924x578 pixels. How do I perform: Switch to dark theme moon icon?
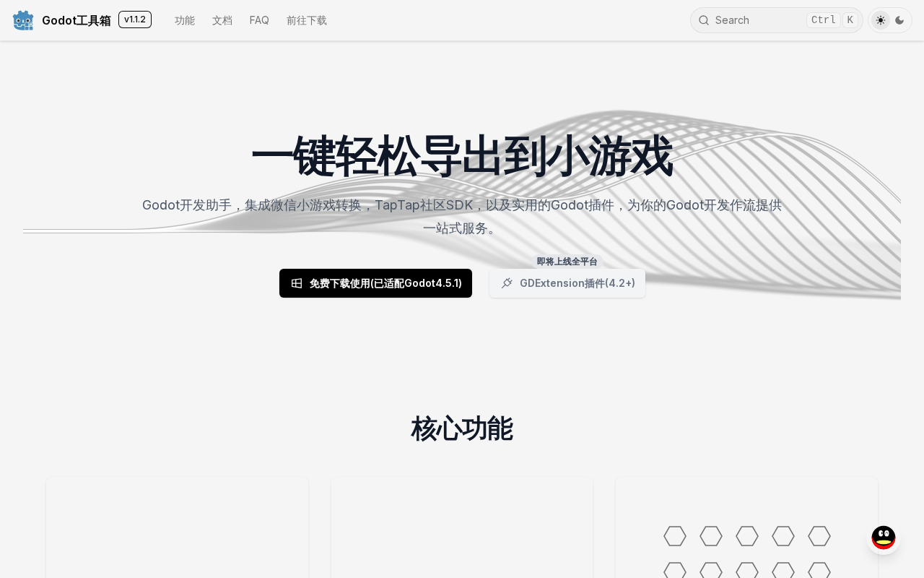click(899, 20)
